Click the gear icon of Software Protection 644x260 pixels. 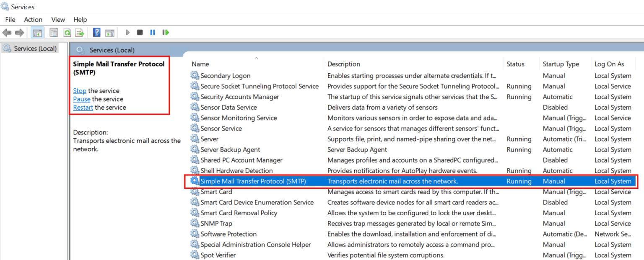click(195, 234)
